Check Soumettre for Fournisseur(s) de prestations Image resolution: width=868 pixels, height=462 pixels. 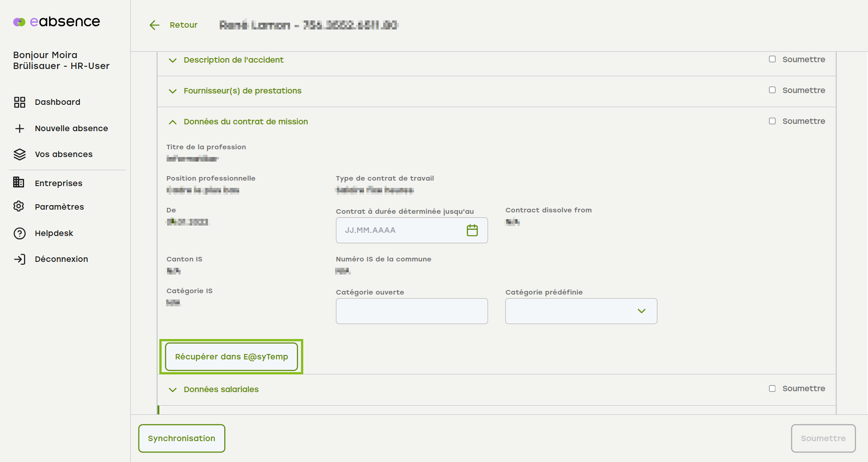point(772,90)
